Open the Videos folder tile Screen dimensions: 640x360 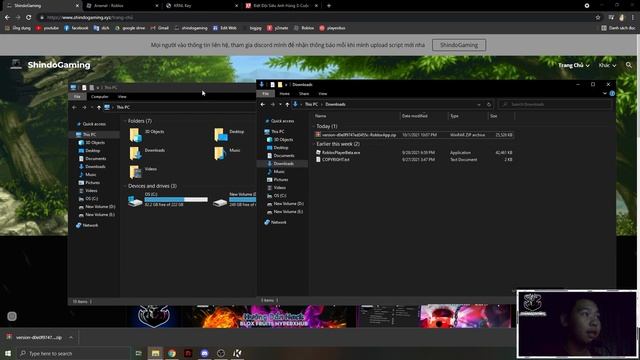(143, 171)
